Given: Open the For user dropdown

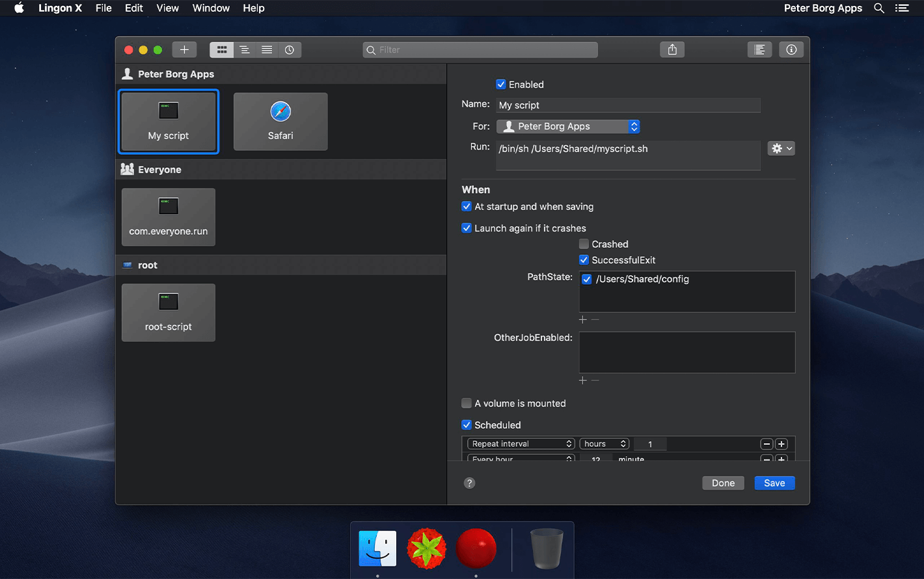Looking at the screenshot, I should 568,126.
